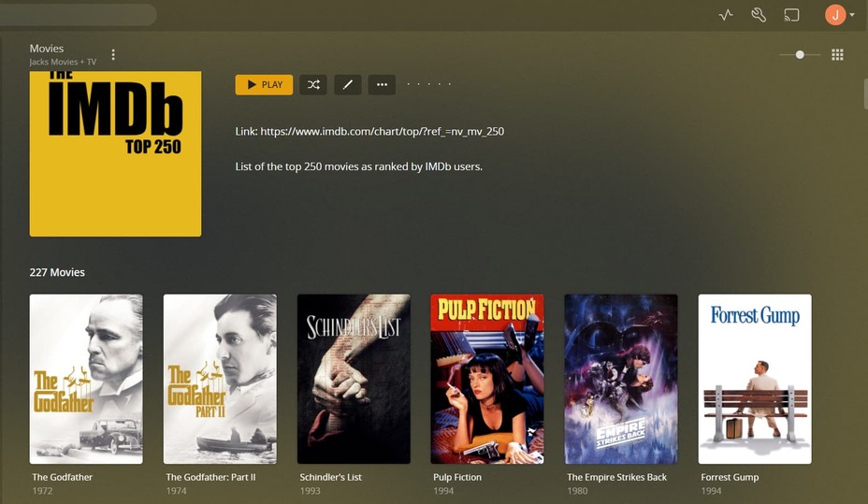Click The Godfather: Part II title text
Viewport: 868px width, 504px height.
point(210,477)
